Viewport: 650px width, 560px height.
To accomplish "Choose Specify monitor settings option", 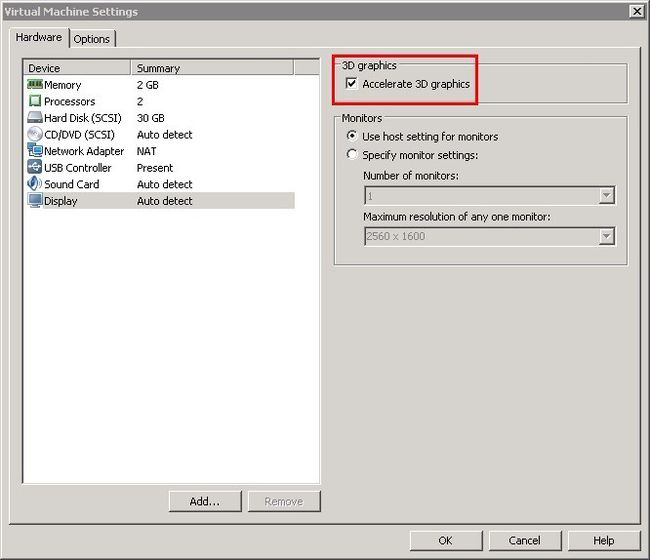I will tap(352, 154).
